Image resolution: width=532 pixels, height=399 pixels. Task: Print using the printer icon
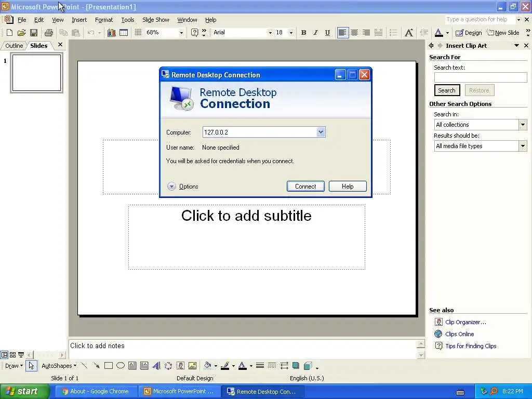pyautogui.click(x=48, y=33)
